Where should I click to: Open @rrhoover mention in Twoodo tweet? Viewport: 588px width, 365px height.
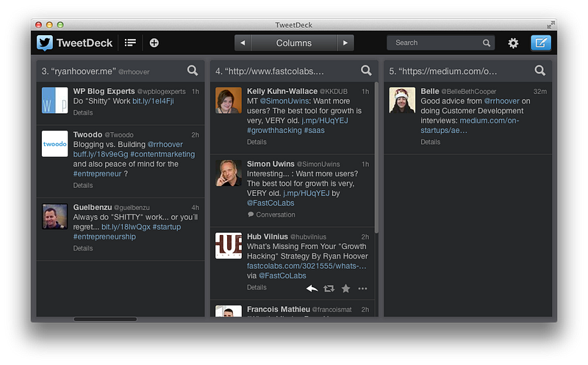pyautogui.click(x=165, y=145)
